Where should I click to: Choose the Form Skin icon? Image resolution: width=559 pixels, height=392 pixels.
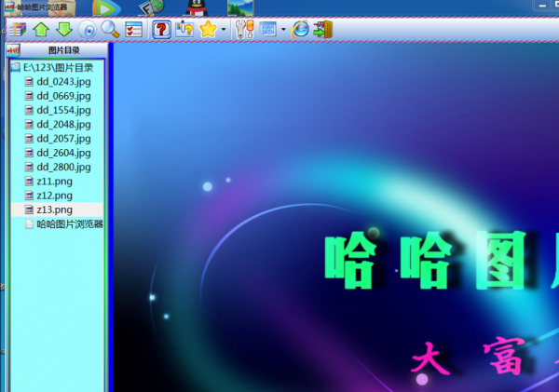[268, 29]
